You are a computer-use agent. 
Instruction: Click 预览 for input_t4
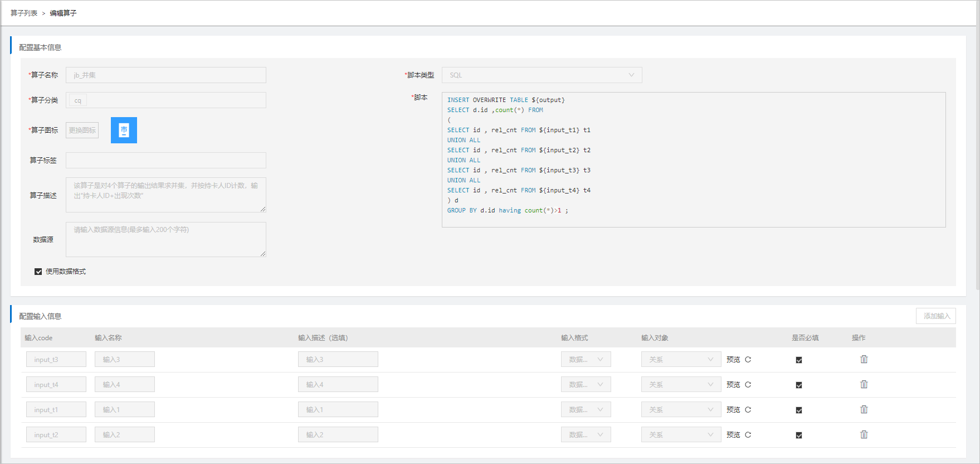[x=733, y=385]
